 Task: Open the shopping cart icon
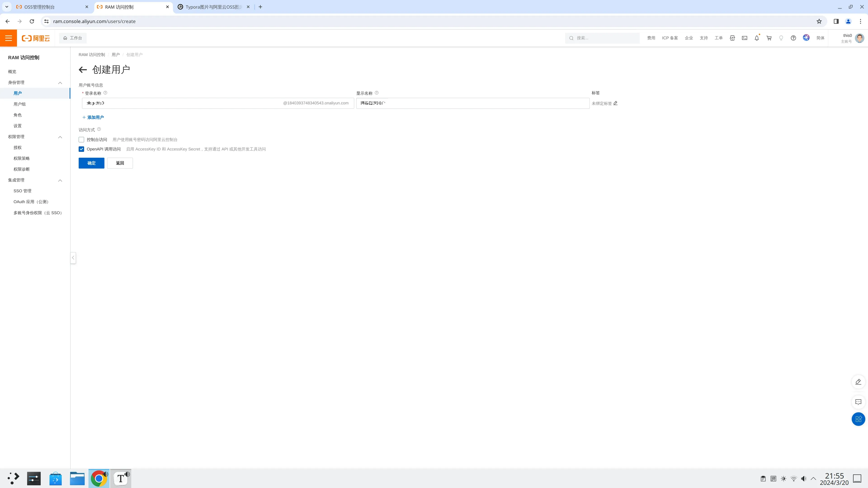click(769, 38)
